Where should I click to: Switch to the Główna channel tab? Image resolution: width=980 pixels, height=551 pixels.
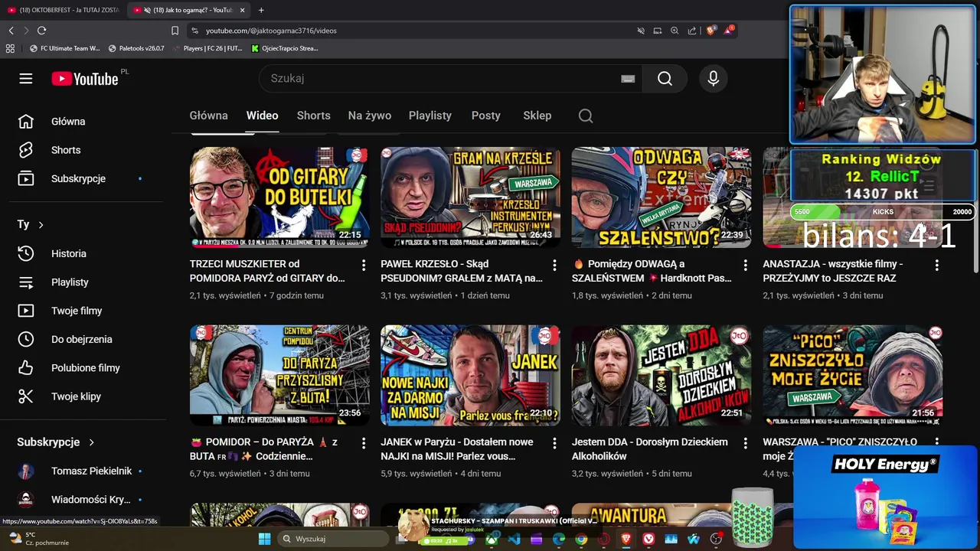click(x=208, y=116)
